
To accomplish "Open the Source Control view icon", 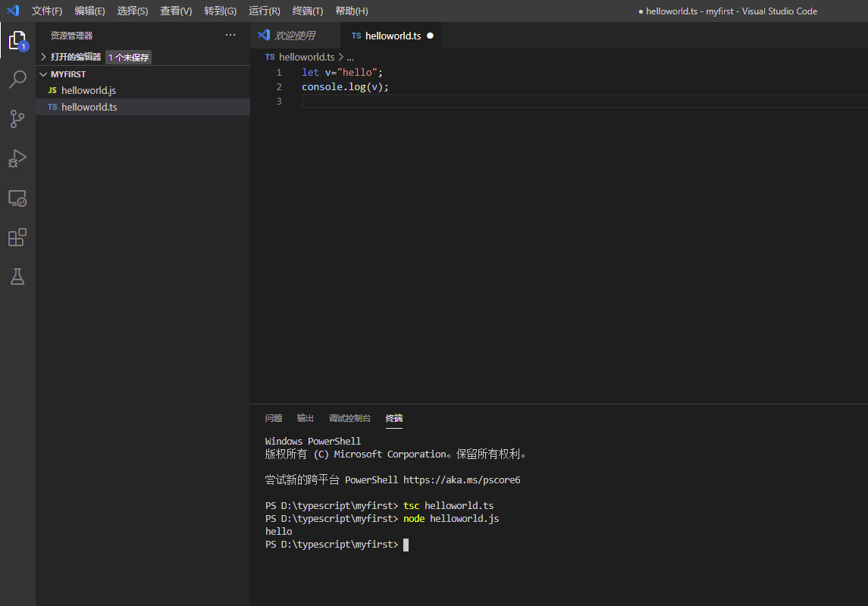I will pyautogui.click(x=17, y=119).
